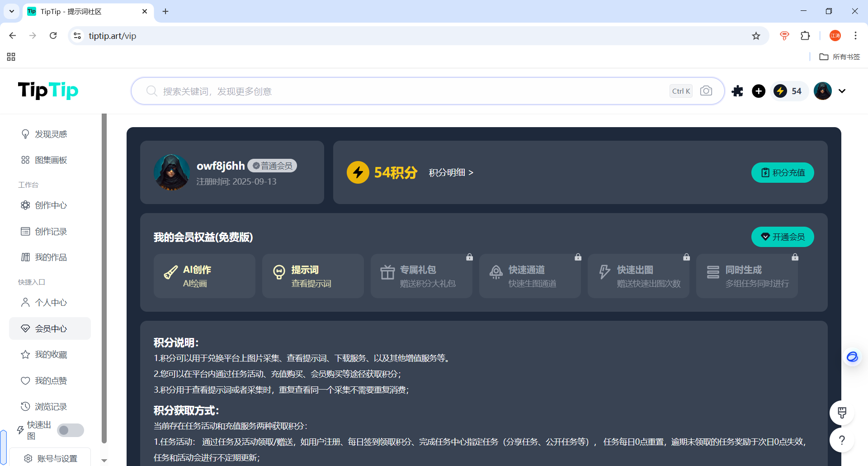Click the red extension icon in toolbar
The width and height of the screenshot is (868, 466).
coord(784,36)
